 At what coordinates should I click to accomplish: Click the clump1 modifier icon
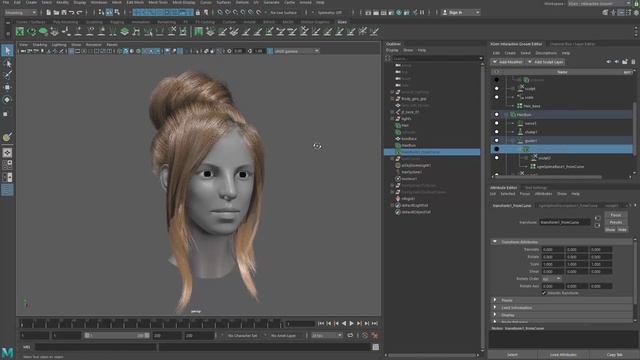pyautogui.click(x=520, y=132)
